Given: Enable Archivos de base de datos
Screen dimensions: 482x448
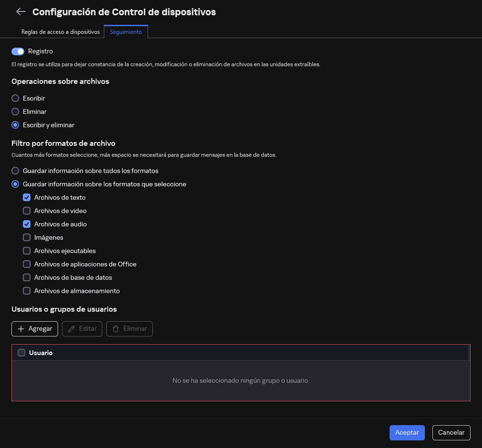Looking at the screenshot, I should point(27,277).
